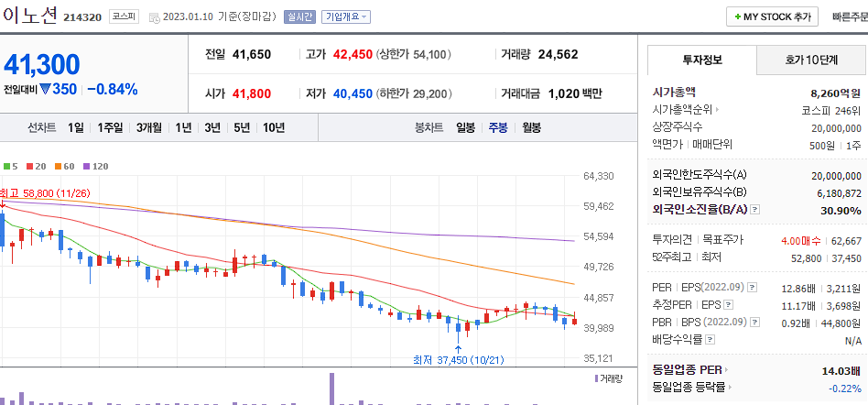Screen dimensions: 868x405
Task: Select the 5년 line chart period
Action: tap(242, 128)
